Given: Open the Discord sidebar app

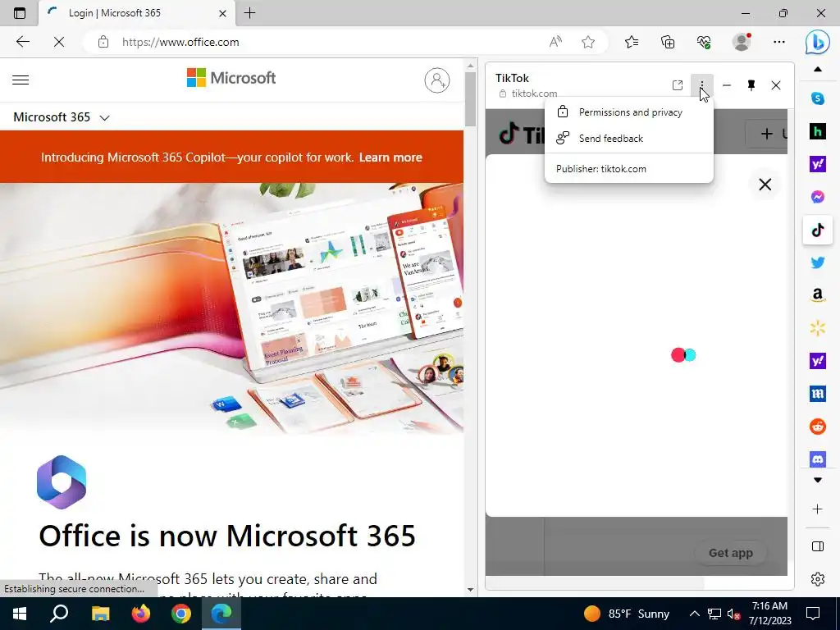Looking at the screenshot, I should coord(818,459).
